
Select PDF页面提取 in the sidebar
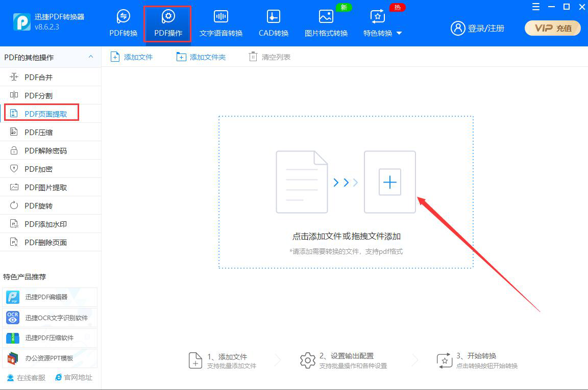[x=51, y=114]
